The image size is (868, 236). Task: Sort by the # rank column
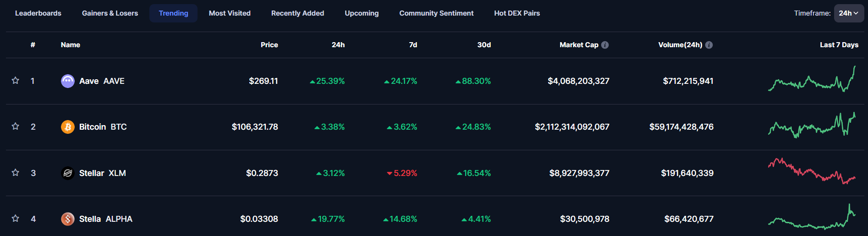coord(33,45)
